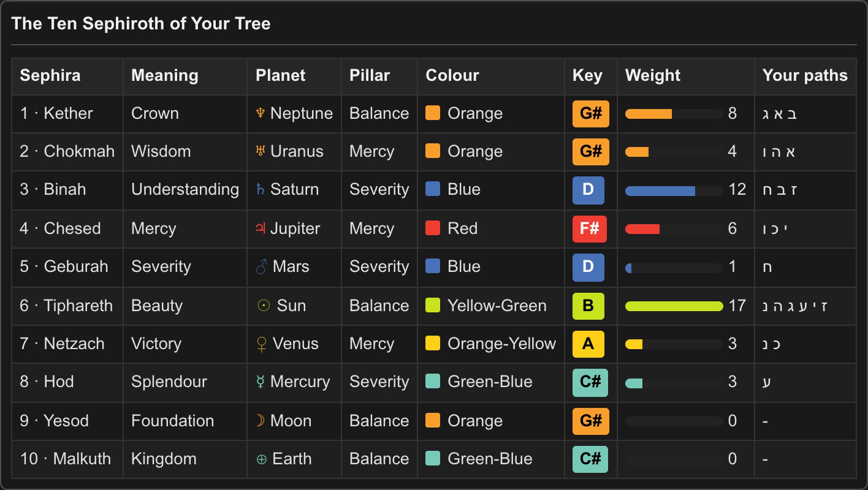Click the A key badge for Netzach
The image size is (868, 490).
(x=588, y=344)
